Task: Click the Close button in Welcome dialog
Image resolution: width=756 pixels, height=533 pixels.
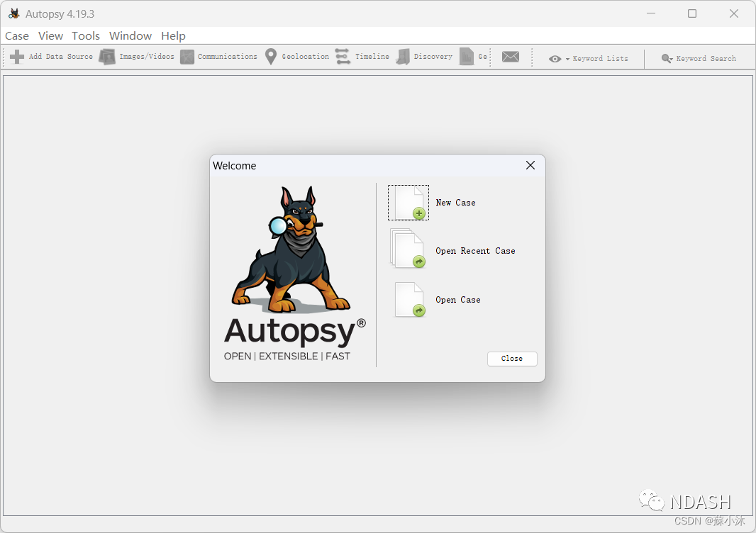Action: click(512, 359)
